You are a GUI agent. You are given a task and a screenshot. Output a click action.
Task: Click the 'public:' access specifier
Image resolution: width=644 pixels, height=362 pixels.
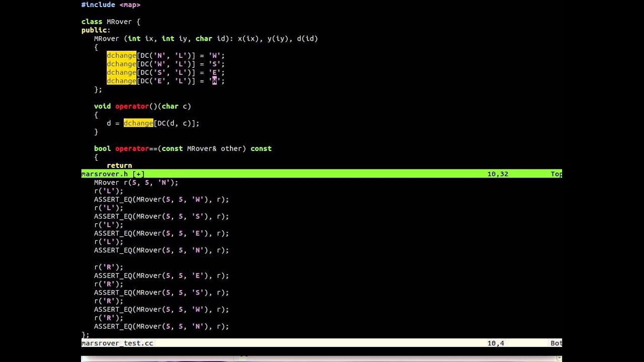click(x=96, y=30)
